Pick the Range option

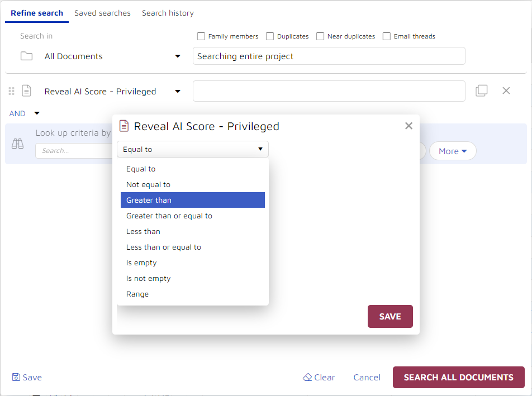193,294
